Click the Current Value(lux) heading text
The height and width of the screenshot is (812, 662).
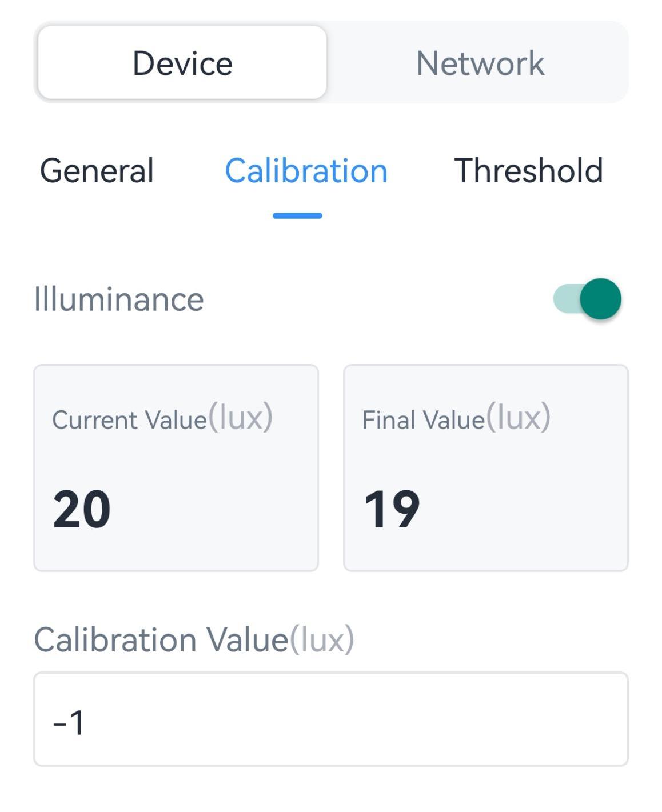click(x=162, y=419)
